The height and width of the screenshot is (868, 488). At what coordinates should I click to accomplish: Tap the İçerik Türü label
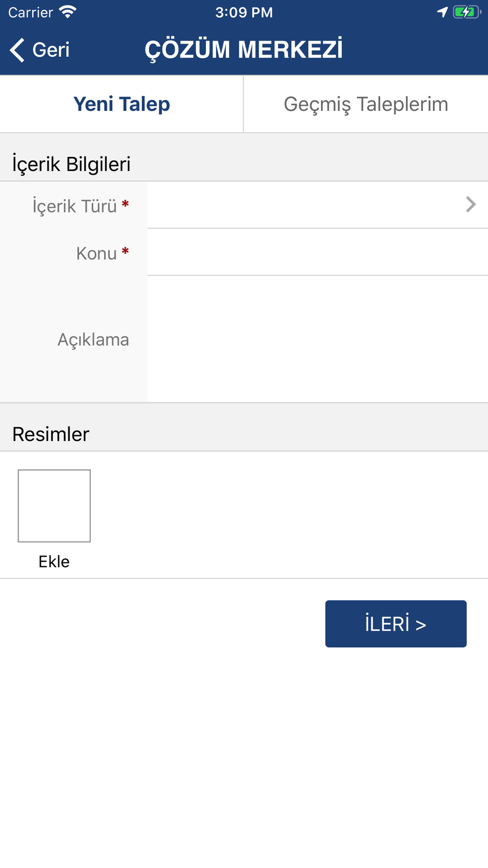(75, 206)
